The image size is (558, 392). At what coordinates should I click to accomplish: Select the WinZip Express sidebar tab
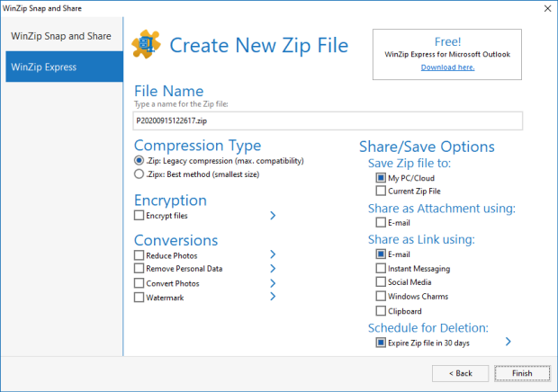(65, 67)
